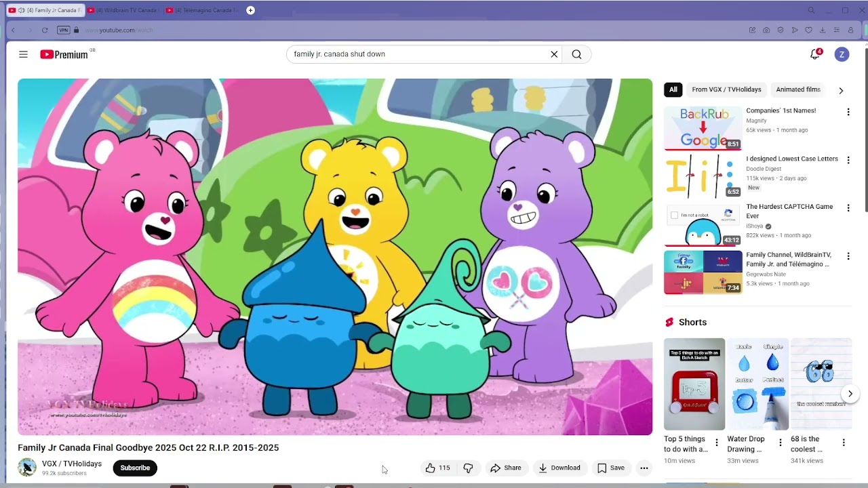Screen dimensions: 868x488
Task: Open the tab search magnifier in the title bar
Action: (x=811, y=10)
